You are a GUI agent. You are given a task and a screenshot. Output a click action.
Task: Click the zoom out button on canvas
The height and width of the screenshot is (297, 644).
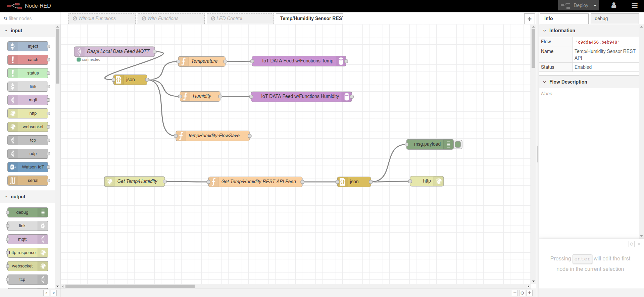click(x=515, y=293)
